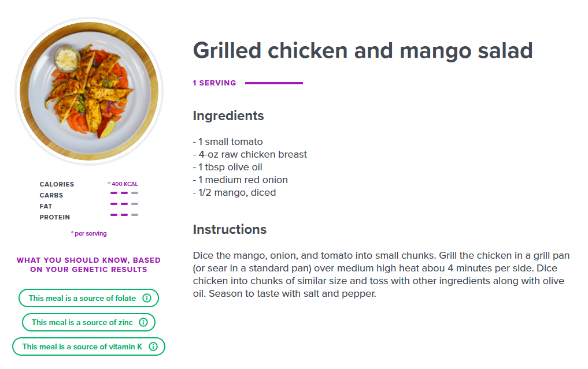Open the grilled chicken salad photo

[88, 91]
